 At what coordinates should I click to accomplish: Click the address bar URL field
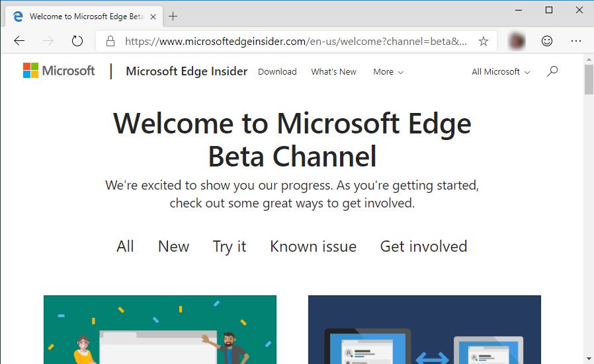296,41
